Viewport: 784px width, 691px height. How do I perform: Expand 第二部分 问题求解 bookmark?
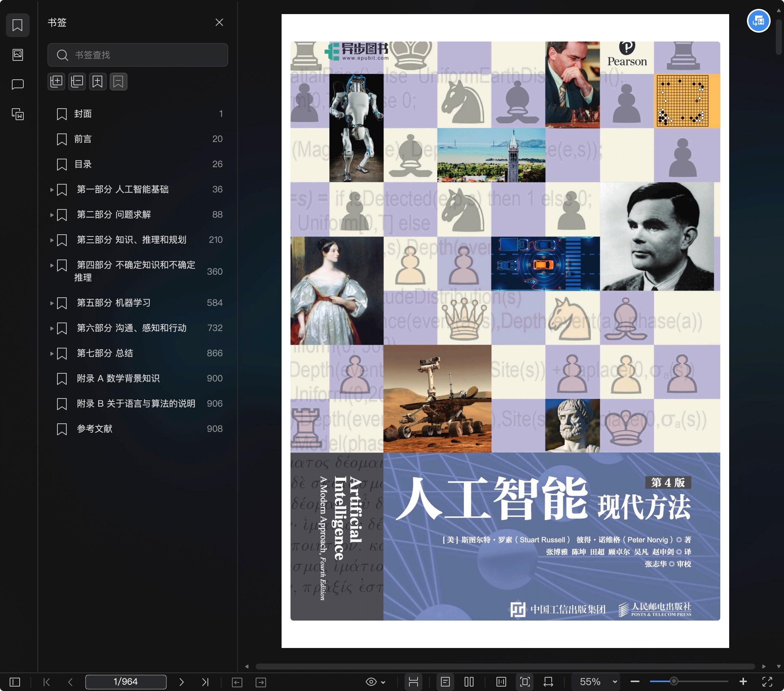coord(52,215)
